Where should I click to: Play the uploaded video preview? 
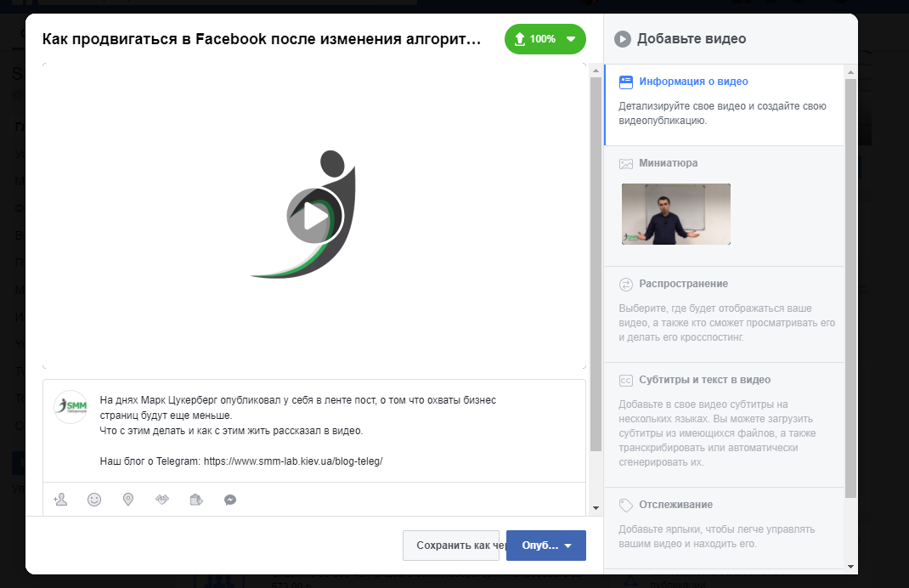314,216
